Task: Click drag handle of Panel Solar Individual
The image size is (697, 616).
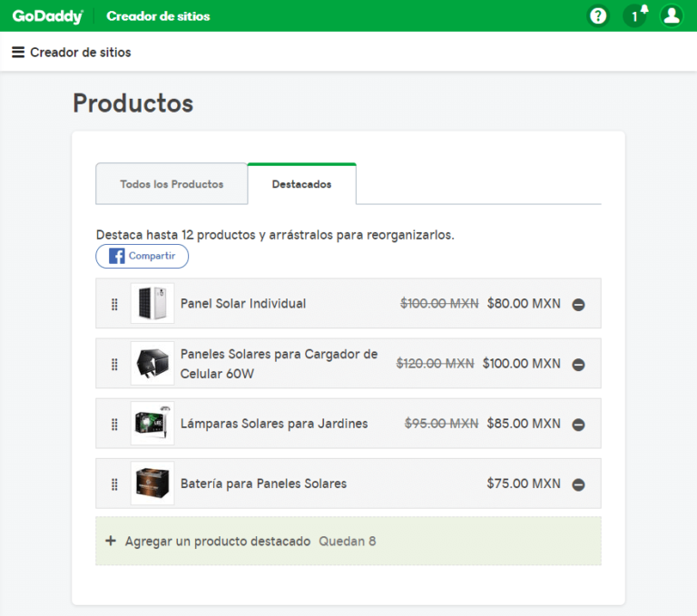Action: [114, 304]
